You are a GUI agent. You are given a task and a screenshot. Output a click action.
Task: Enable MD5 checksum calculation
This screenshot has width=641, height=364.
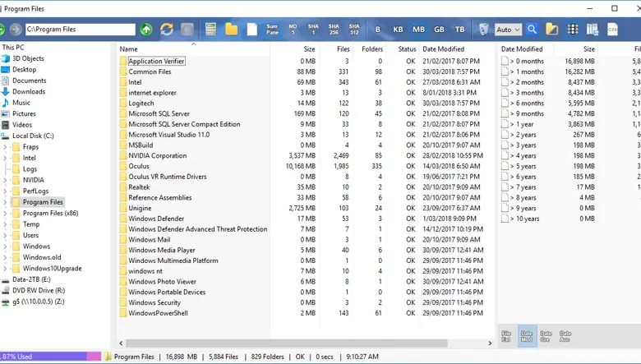pos(293,29)
